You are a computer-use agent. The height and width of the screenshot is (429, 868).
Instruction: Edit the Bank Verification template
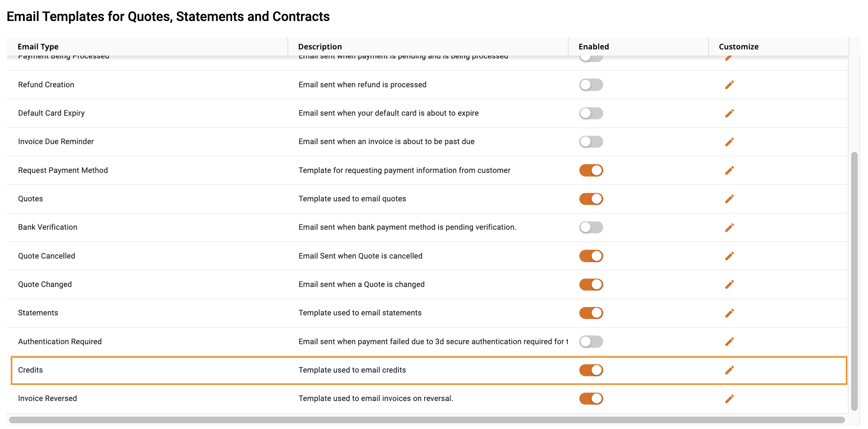[729, 227]
